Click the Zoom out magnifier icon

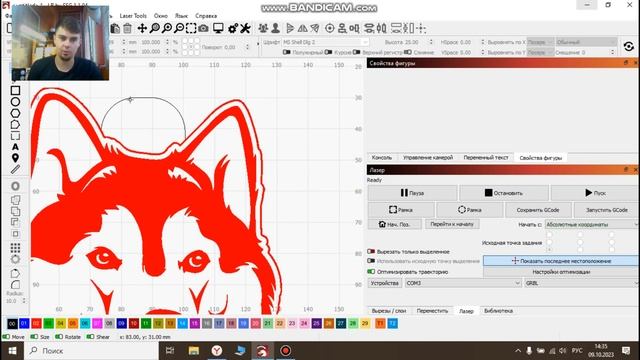(179, 28)
